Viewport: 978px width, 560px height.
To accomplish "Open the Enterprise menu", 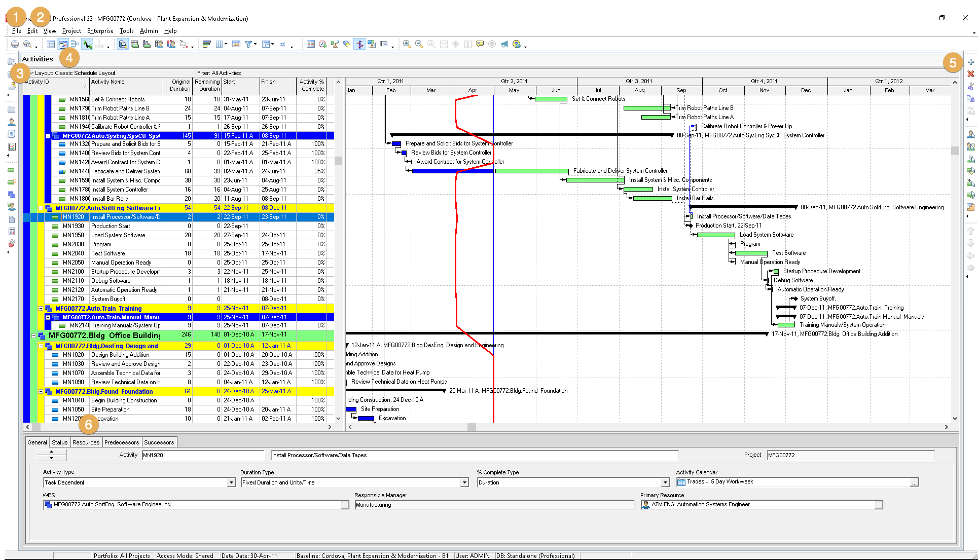I will (100, 31).
